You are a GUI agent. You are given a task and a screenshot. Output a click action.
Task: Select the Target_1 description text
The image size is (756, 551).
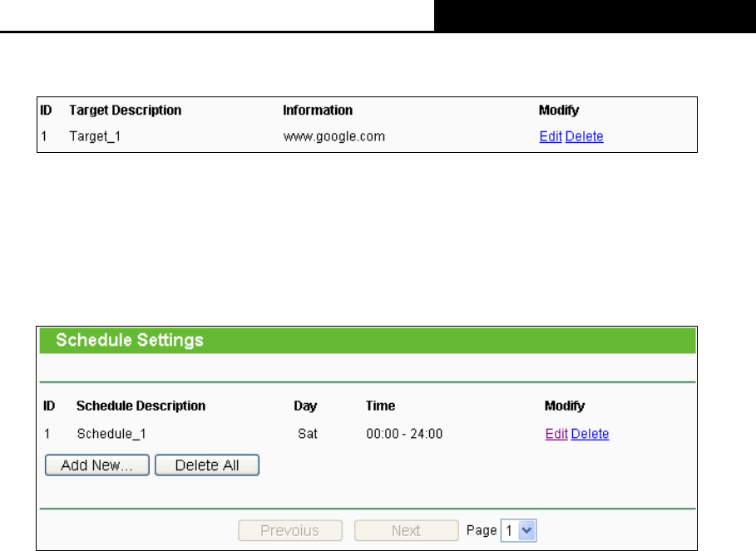[94, 136]
